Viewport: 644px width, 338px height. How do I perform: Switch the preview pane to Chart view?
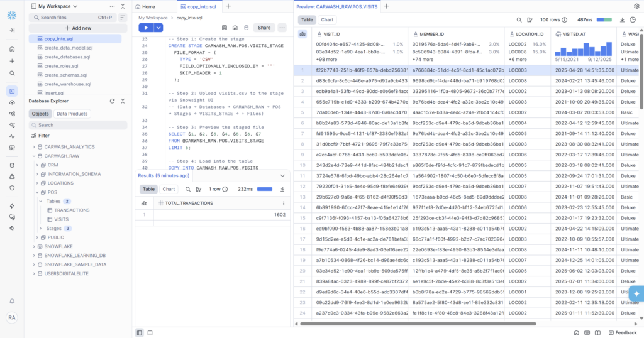point(327,19)
